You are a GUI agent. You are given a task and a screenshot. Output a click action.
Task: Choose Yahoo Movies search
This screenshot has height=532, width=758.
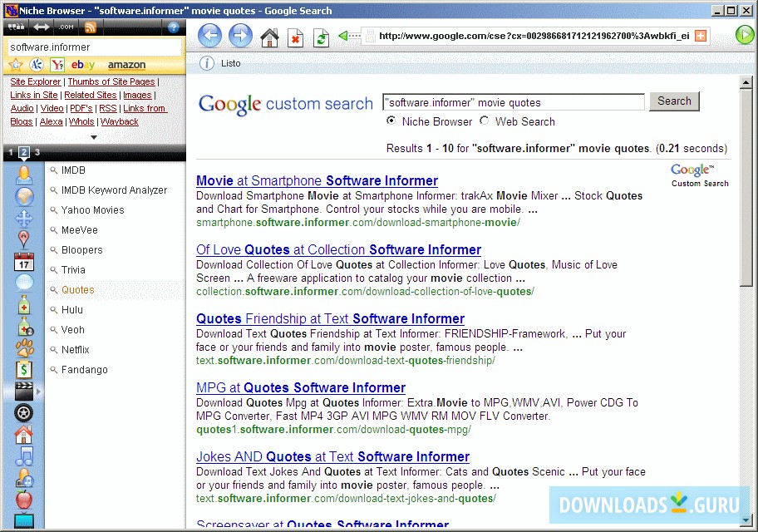tap(92, 210)
